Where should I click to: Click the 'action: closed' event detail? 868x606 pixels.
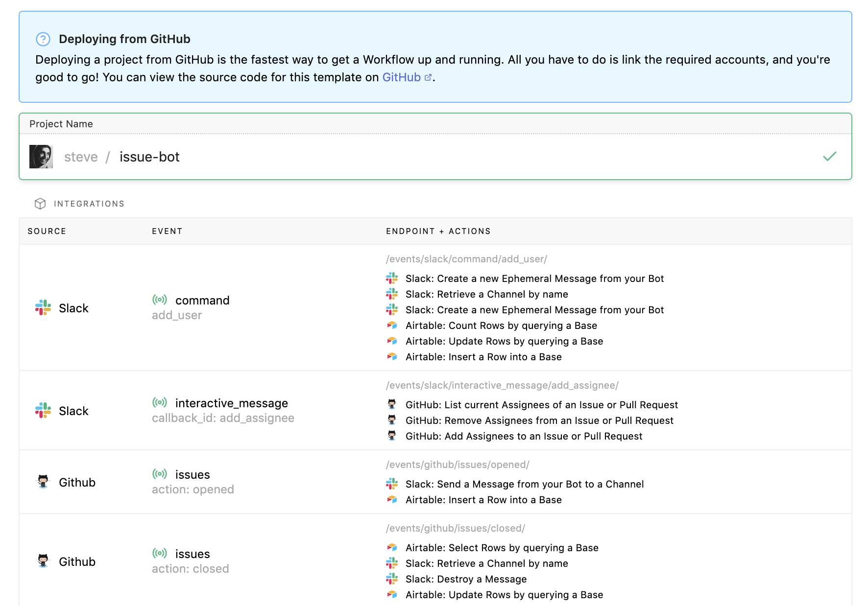[191, 569]
